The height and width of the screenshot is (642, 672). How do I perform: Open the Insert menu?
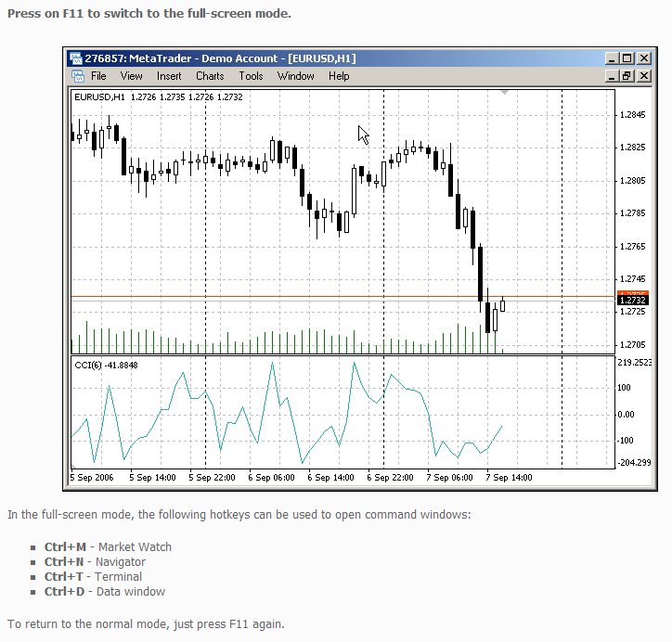(169, 76)
